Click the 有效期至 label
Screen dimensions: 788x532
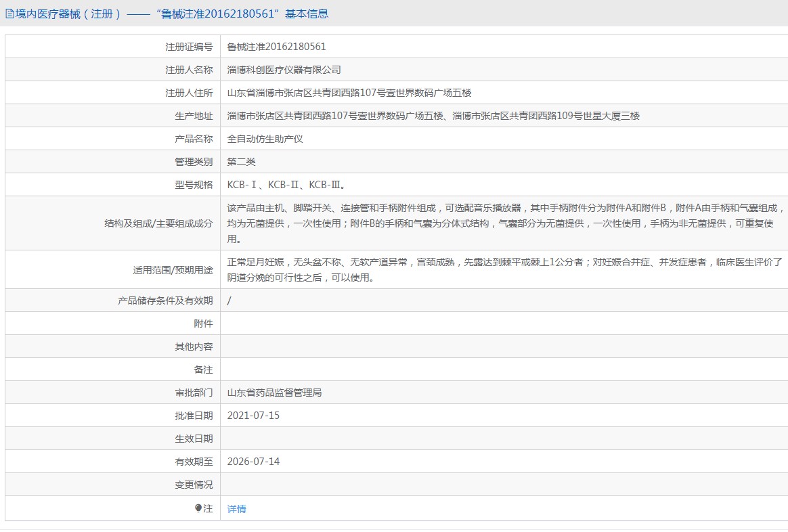coord(194,462)
